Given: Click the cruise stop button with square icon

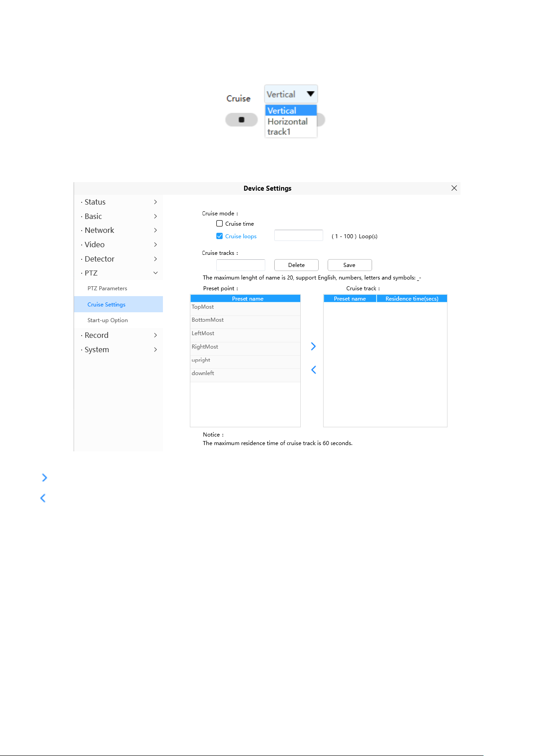Looking at the screenshot, I should pos(241,120).
